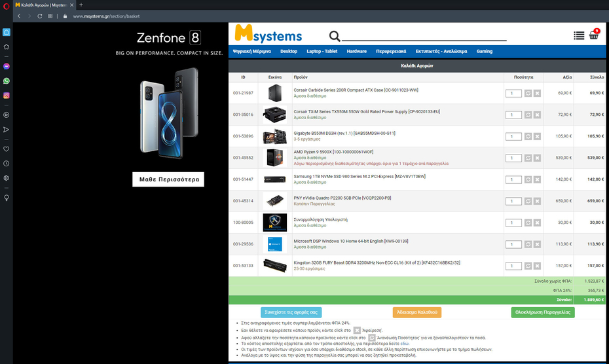Click quantity field for PNY Quadro P2200

[x=513, y=201]
